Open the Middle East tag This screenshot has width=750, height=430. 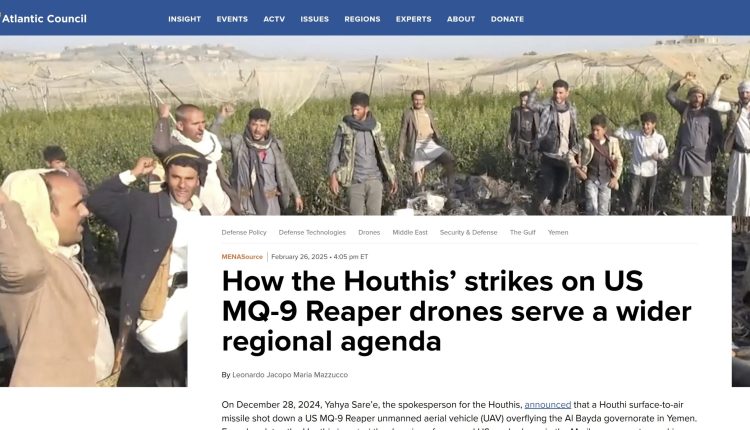pos(410,232)
